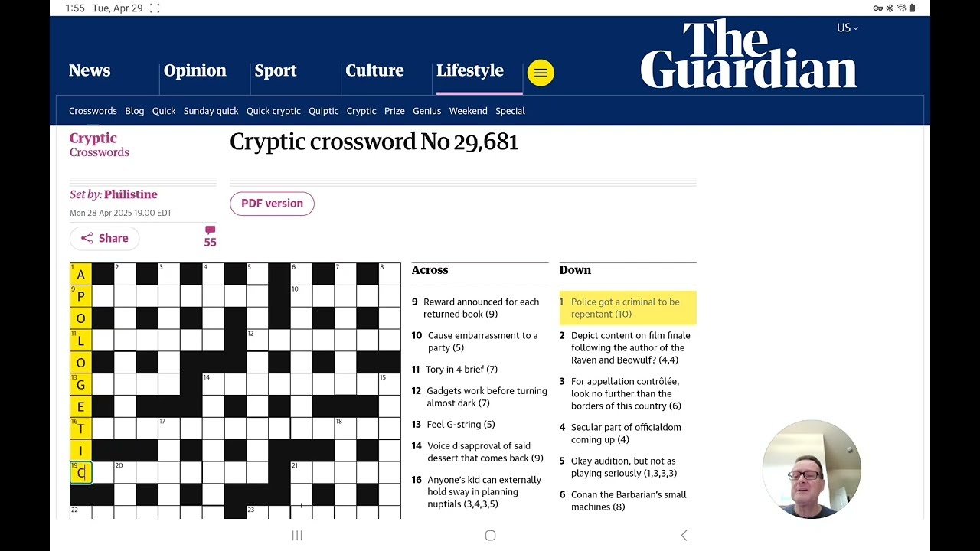The image size is (980, 551).
Task: Open the US edition dropdown
Action: pyautogui.click(x=847, y=27)
